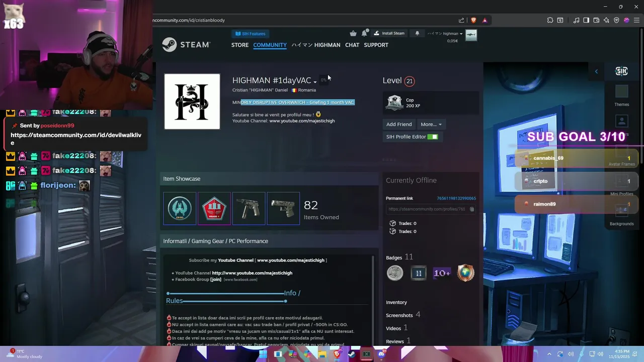644x362 pixels.
Task: Open the Discord taskbar icon
Action: [x=381, y=354]
